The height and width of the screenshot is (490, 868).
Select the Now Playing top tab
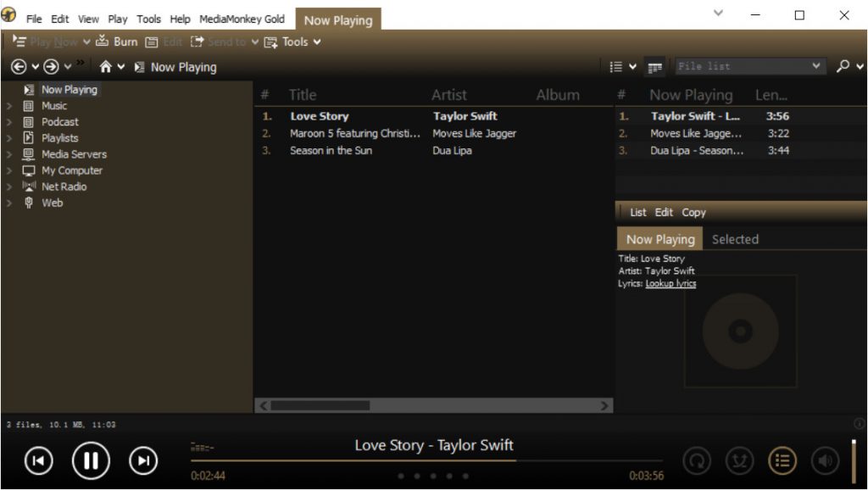click(338, 20)
